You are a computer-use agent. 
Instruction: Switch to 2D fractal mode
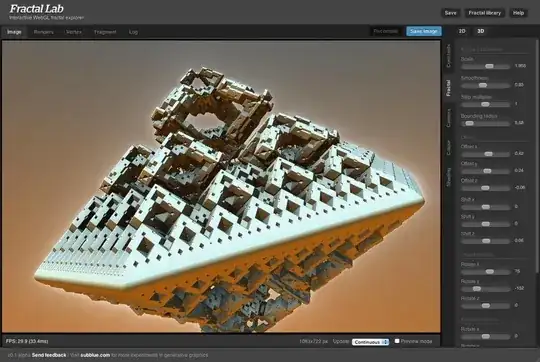[x=462, y=31]
